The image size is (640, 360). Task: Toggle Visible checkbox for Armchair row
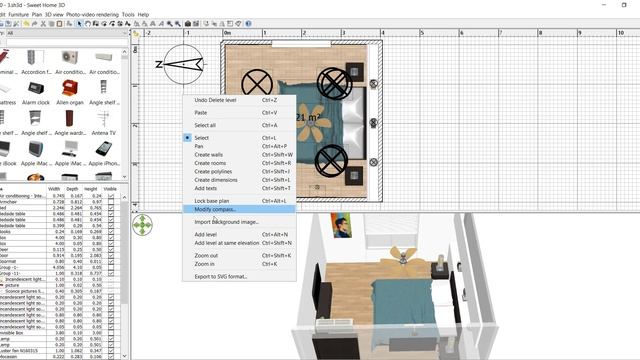pyautogui.click(x=111, y=202)
